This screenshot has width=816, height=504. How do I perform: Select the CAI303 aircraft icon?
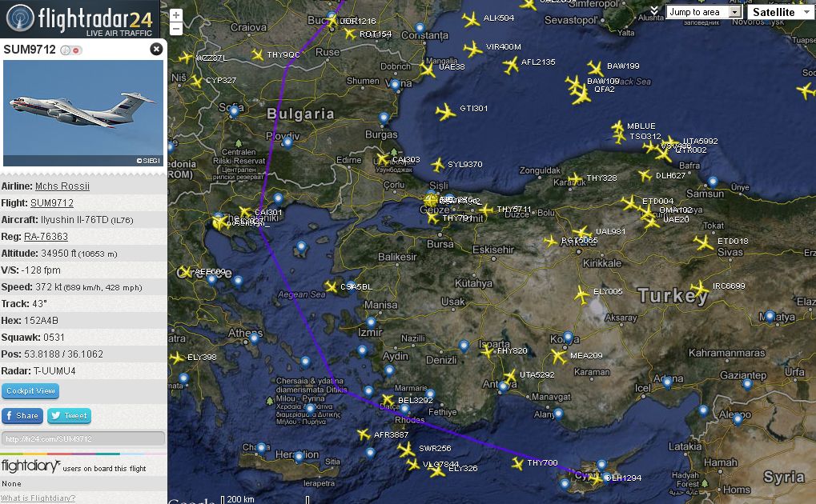click(x=383, y=158)
